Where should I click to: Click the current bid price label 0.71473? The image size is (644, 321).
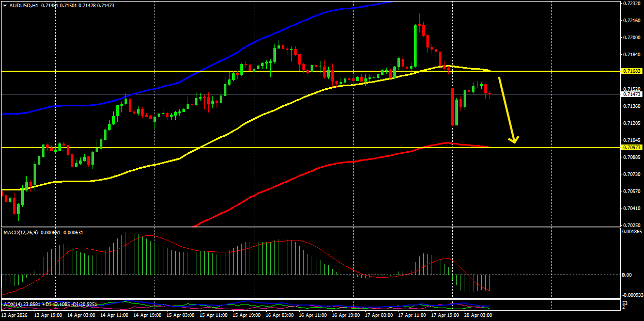[632, 94]
